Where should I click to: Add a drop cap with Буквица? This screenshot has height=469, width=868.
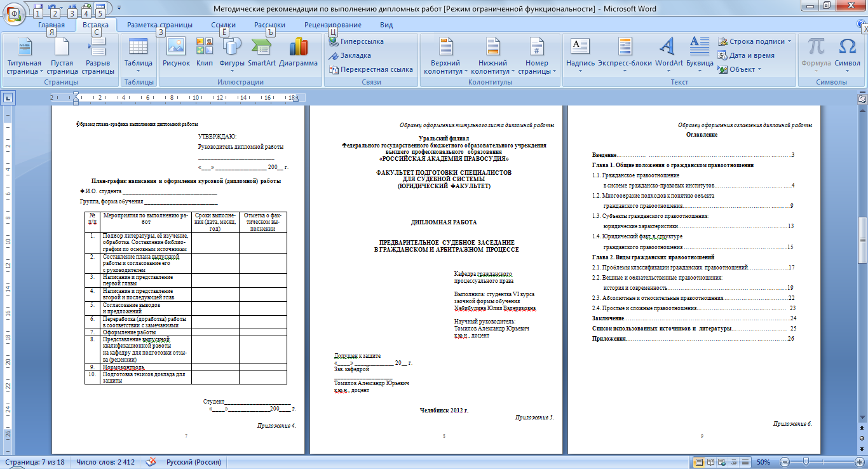click(x=700, y=56)
